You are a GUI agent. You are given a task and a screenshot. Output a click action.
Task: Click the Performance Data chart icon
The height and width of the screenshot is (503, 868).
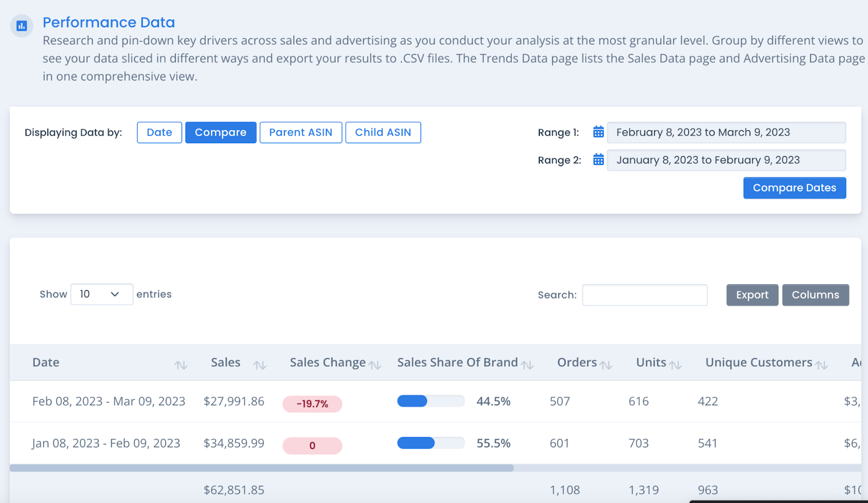pyautogui.click(x=22, y=26)
